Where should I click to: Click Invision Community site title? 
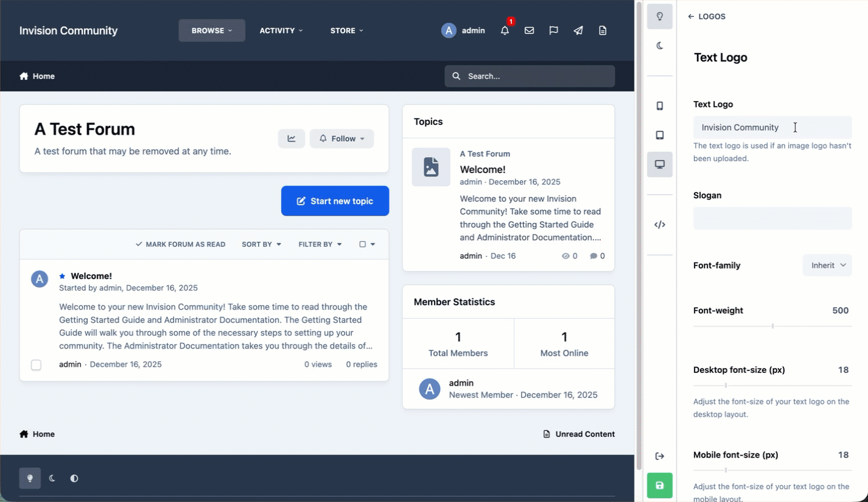coord(68,30)
